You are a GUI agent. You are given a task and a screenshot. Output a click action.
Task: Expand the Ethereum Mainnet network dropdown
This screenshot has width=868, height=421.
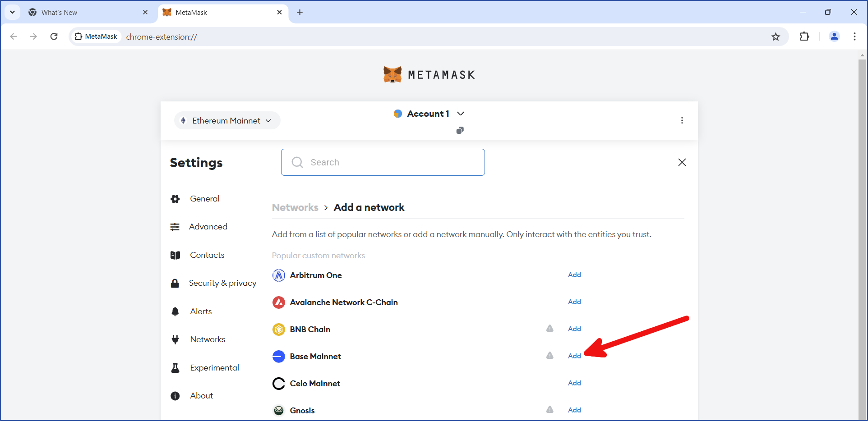(227, 121)
